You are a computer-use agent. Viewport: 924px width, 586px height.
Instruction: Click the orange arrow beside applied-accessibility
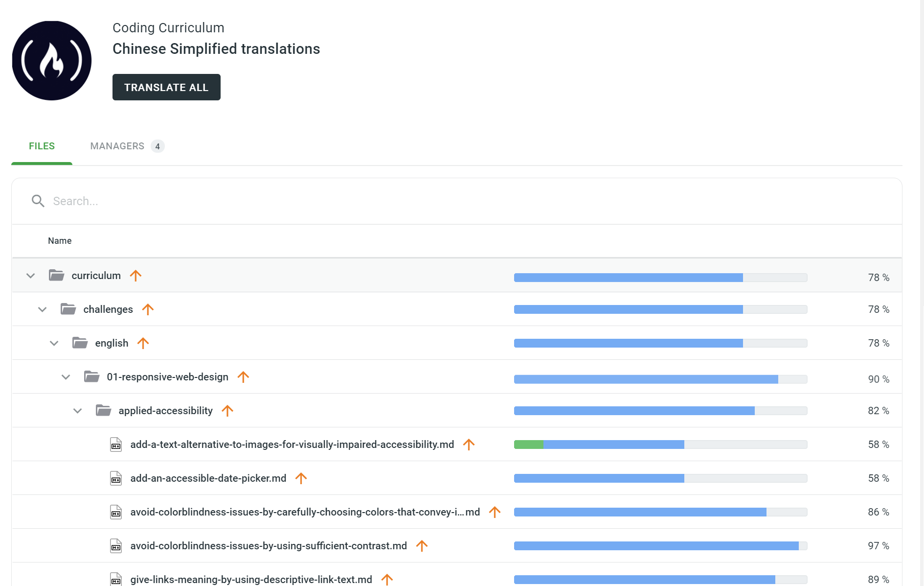coord(227,411)
